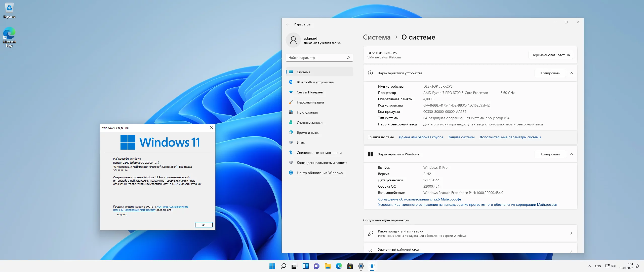Select Система in settings sidebar
644x272 pixels.
[x=303, y=72]
